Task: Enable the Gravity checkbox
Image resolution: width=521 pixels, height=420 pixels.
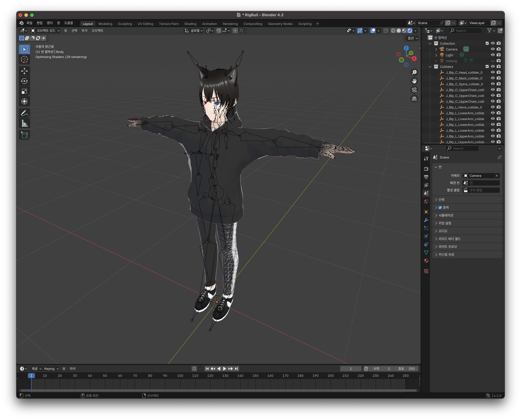Action: pyautogui.click(x=440, y=208)
